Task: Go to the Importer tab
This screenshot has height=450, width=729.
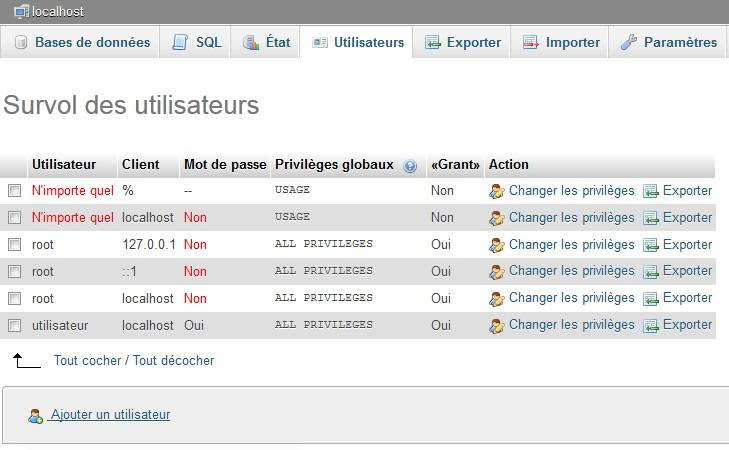Action: tap(561, 42)
